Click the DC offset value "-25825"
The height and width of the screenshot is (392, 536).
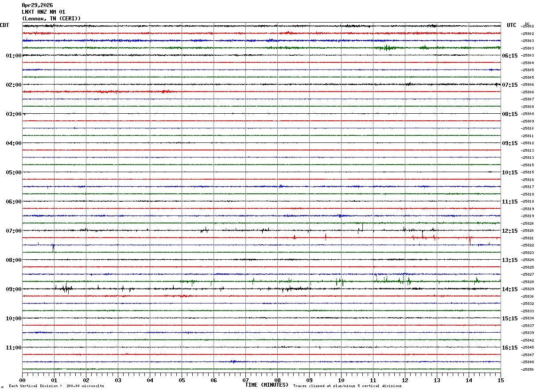click(528, 267)
